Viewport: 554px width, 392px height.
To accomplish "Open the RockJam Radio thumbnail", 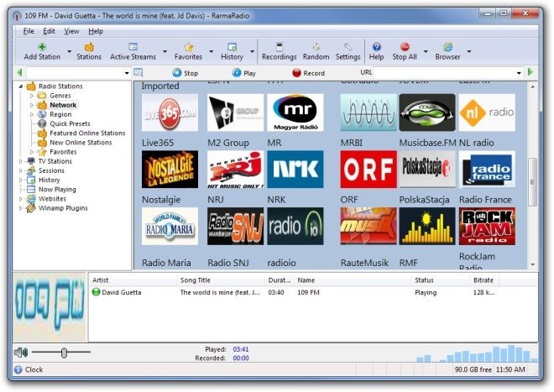I will pyautogui.click(x=487, y=227).
